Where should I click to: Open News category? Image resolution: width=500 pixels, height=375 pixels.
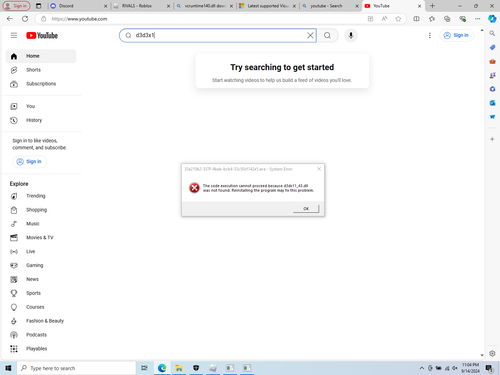coord(41,279)
